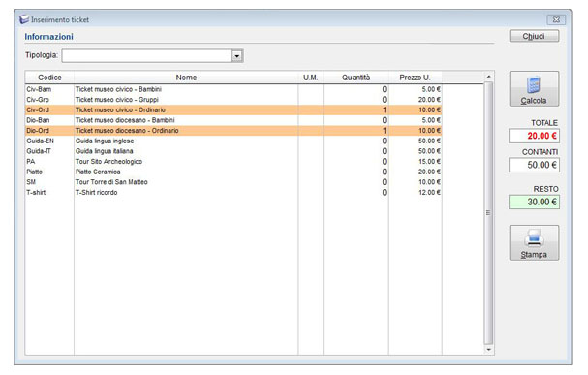
Task: Select row Guida lingua italiana
Action: [233, 151]
